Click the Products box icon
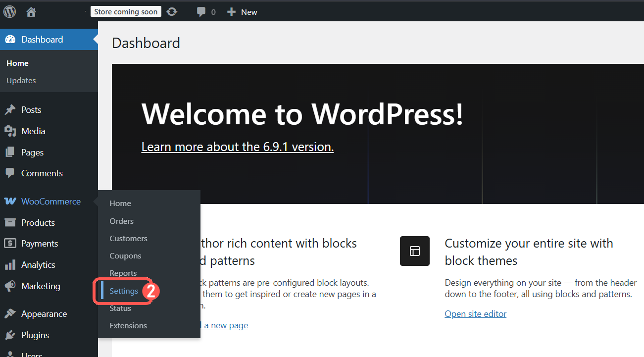 point(10,223)
